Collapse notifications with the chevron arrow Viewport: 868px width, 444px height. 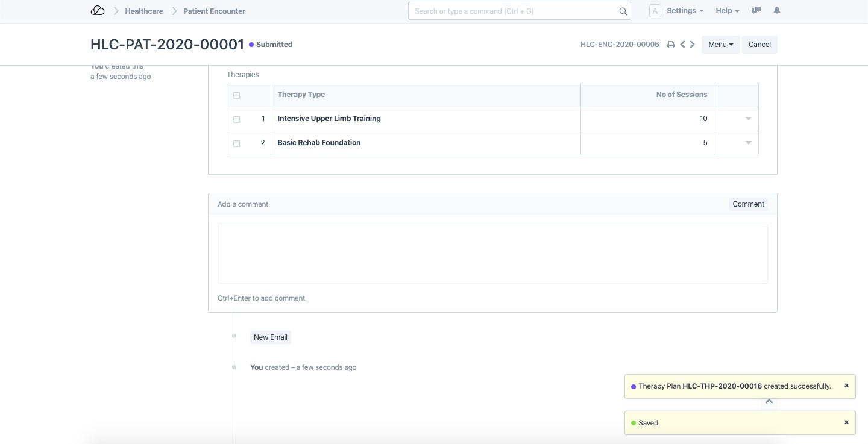[769, 401]
